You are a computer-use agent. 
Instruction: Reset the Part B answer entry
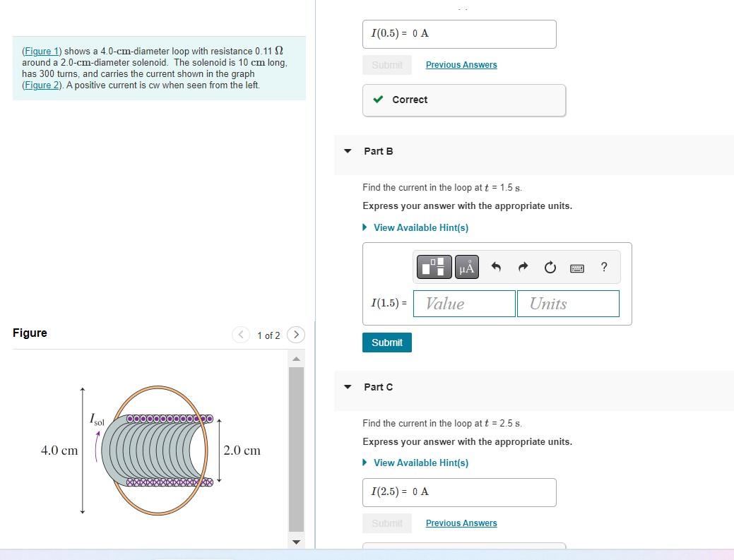click(x=550, y=267)
